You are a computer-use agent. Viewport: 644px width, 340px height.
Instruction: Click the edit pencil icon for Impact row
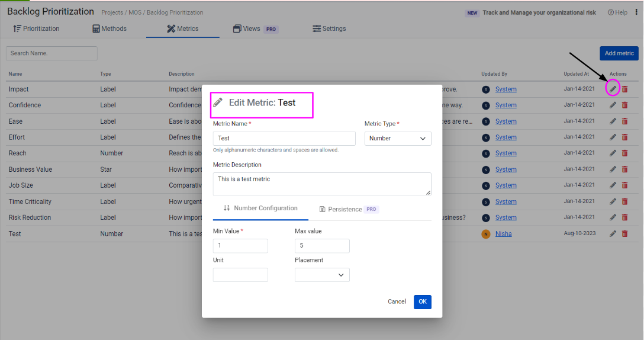[613, 89]
